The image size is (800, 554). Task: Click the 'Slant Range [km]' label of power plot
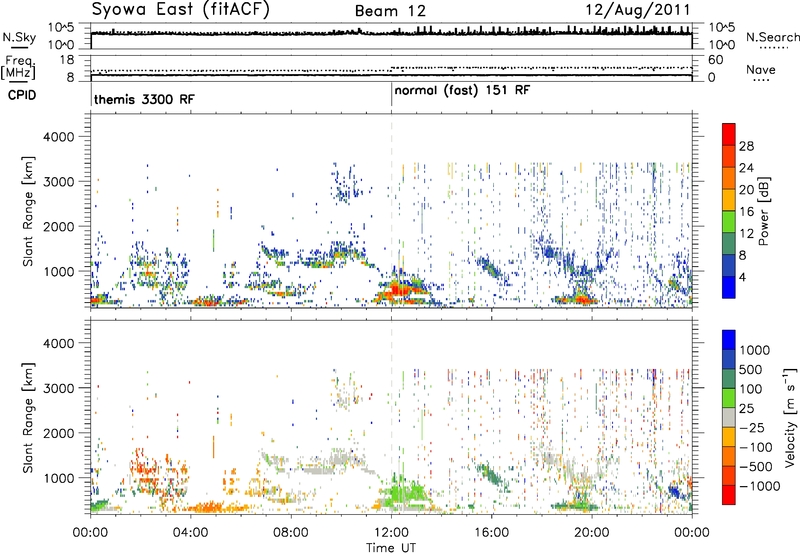(x=28, y=211)
